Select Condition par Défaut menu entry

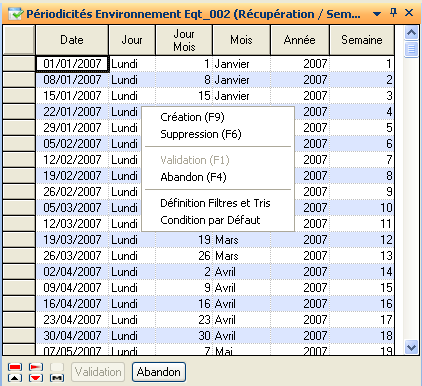click(210, 220)
